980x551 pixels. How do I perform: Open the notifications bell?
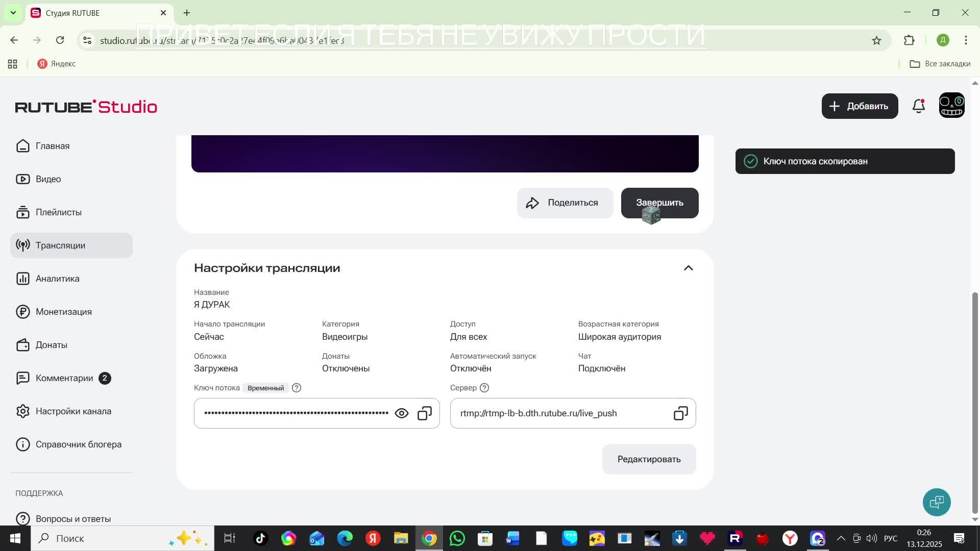[919, 106]
